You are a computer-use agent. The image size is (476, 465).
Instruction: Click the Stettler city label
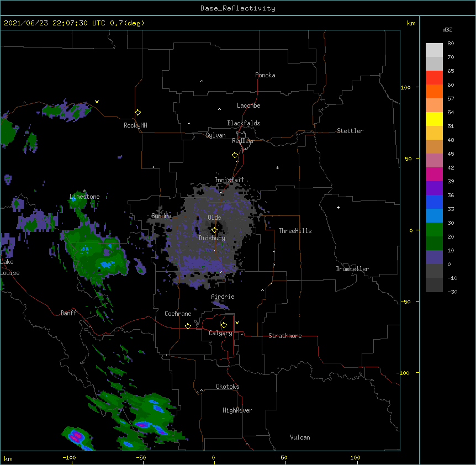350,131
